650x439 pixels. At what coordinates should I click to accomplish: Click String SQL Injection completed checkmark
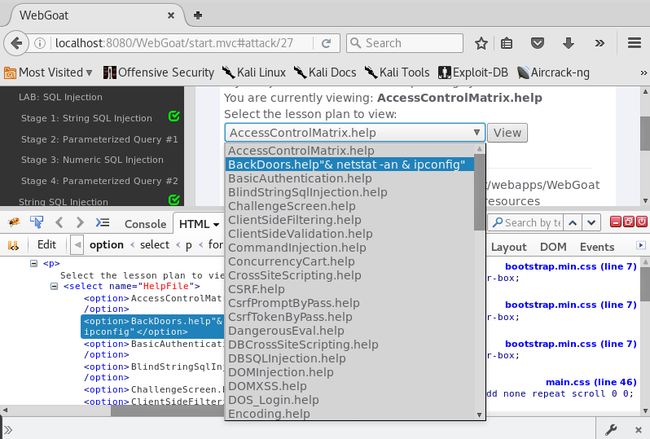click(x=174, y=200)
